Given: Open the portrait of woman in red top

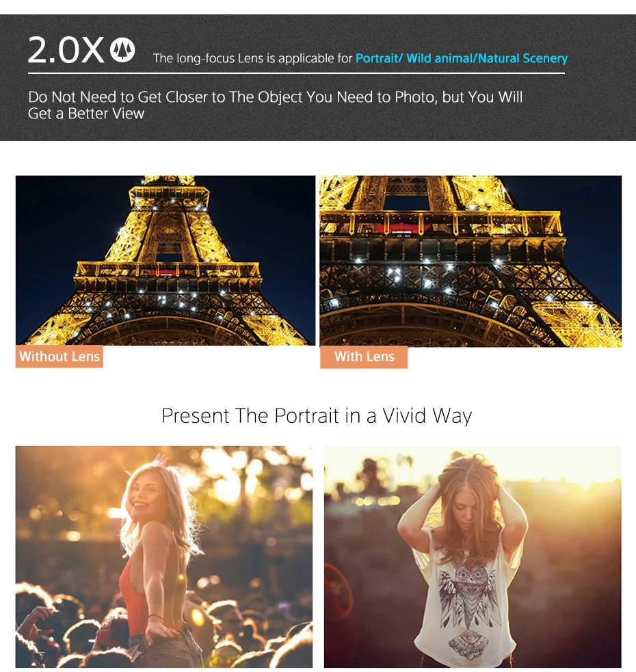Looking at the screenshot, I should tap(164, 557).
